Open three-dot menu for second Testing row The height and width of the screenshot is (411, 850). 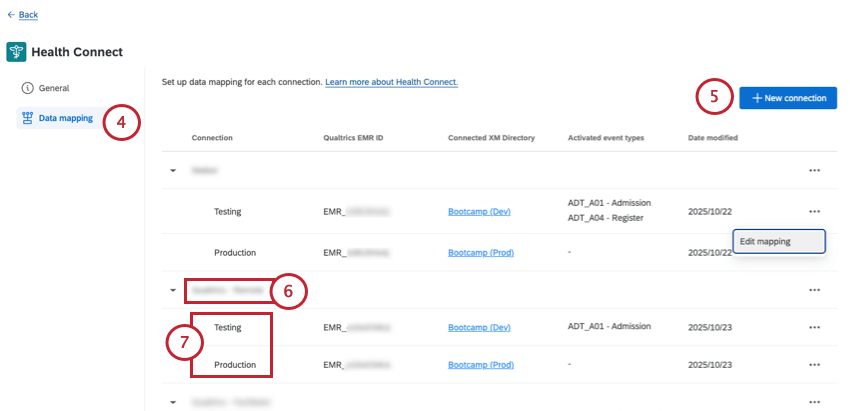tap(814, 327)
